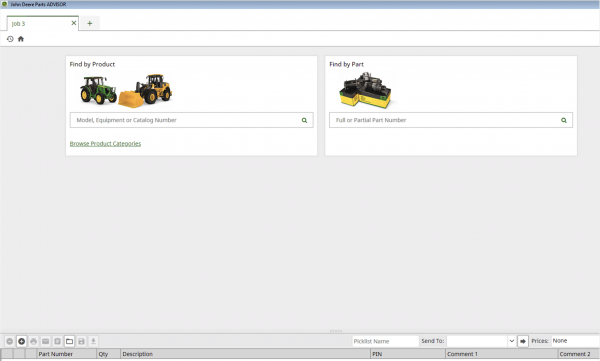Click the send arrow button beside Send To

click(523, 341)
